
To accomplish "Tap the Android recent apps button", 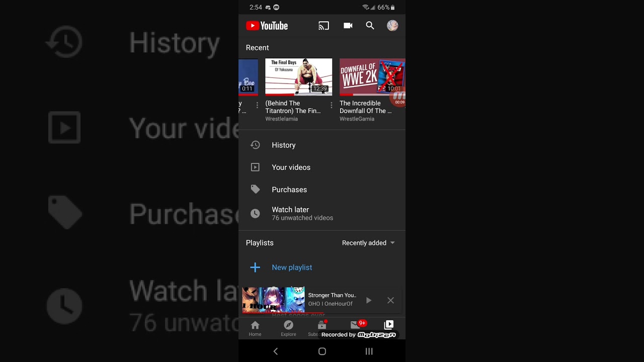I will [369, 351].
